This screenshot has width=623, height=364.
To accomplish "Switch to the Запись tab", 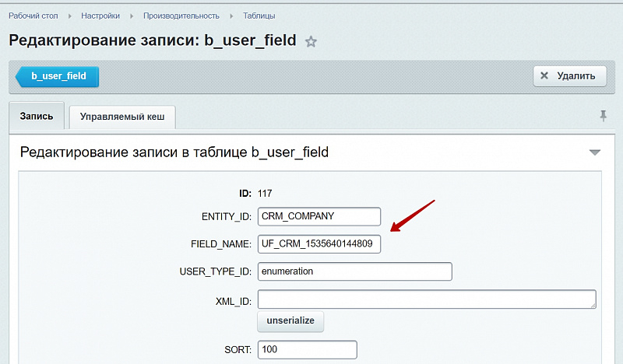I will point(37,117).
